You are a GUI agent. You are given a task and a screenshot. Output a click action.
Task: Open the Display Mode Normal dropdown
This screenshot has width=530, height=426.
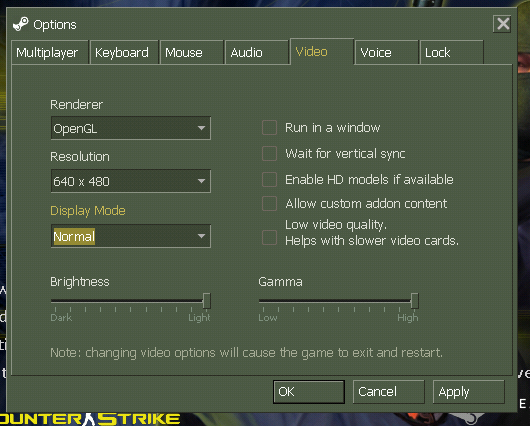[131, 236]
